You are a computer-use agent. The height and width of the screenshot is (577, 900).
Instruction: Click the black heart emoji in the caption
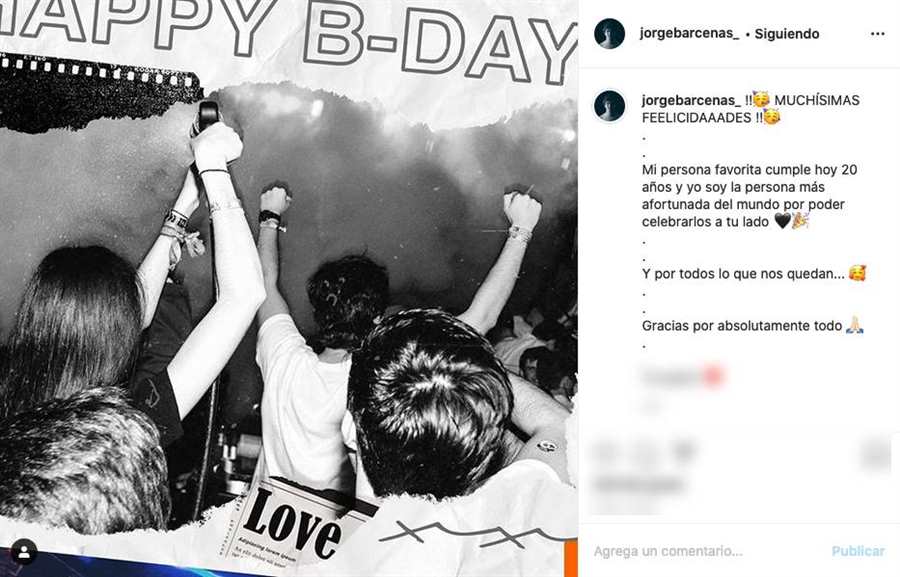coord(782,221)
